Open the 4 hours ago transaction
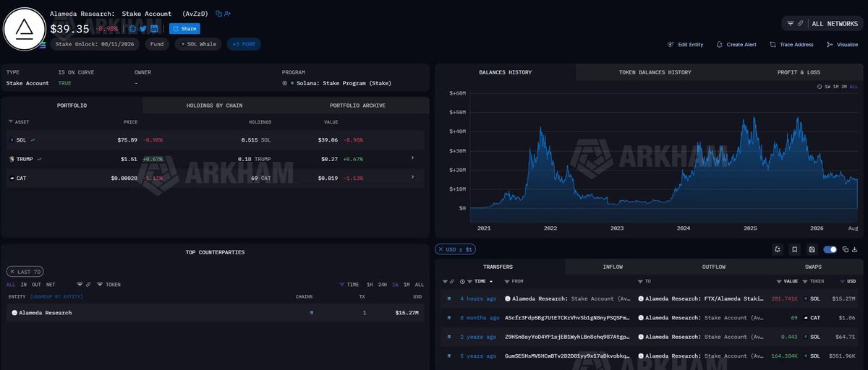The width and height of the screenshot is (868, 370). coord(478,298)
